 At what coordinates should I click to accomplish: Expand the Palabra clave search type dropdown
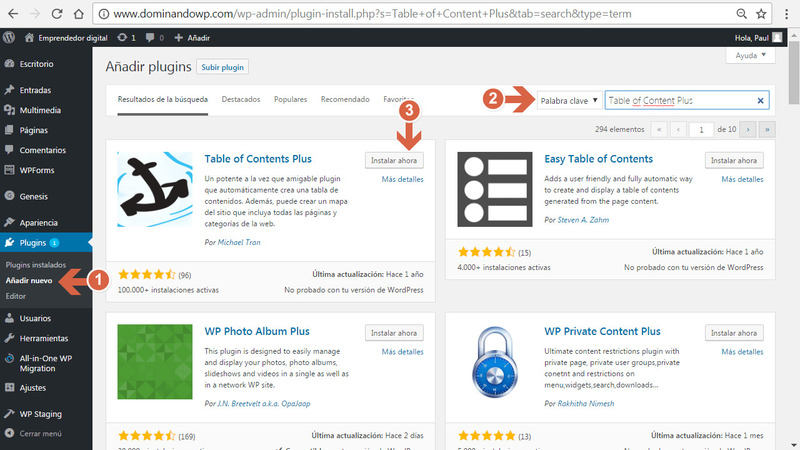[x=569, y=101]
